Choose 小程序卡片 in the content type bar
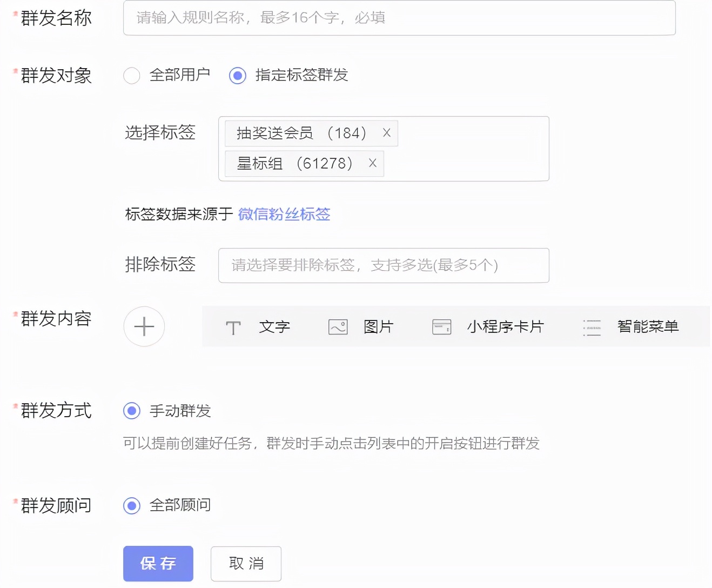The height and width of the screenshot is (588, 712). [505, 326]
